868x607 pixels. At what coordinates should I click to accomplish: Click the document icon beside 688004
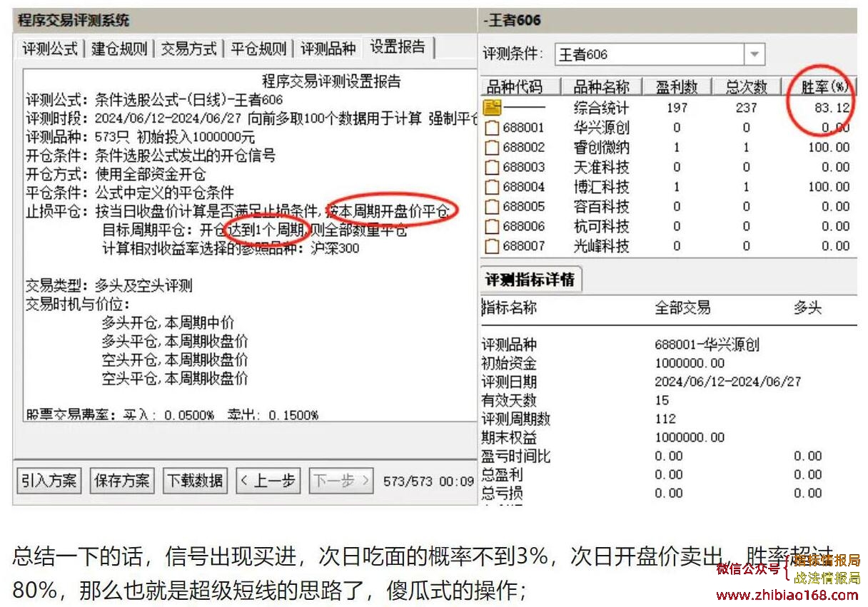click(x=492, y=188)
